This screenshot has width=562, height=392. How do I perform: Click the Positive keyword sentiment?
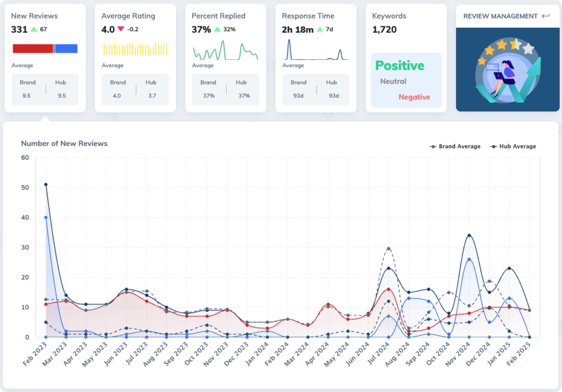400,66
